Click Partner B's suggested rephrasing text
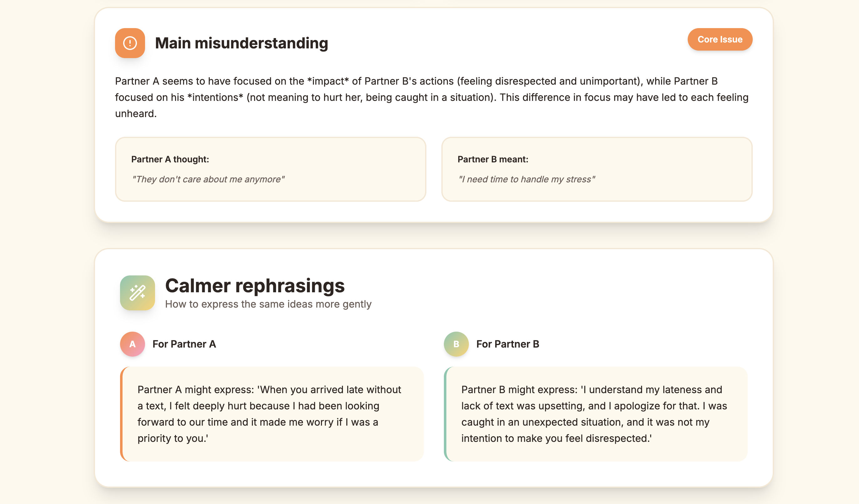This screenshot has height=504, width=859. click(x=594, y=414)
